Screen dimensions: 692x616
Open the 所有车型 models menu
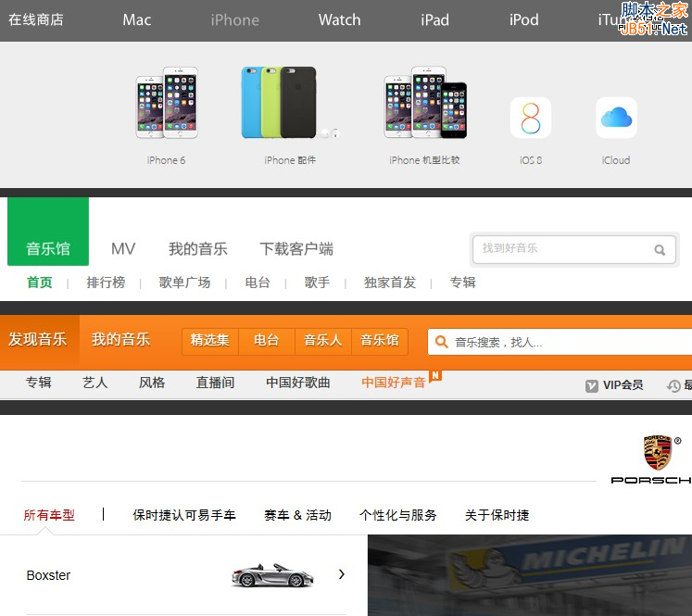49,515
